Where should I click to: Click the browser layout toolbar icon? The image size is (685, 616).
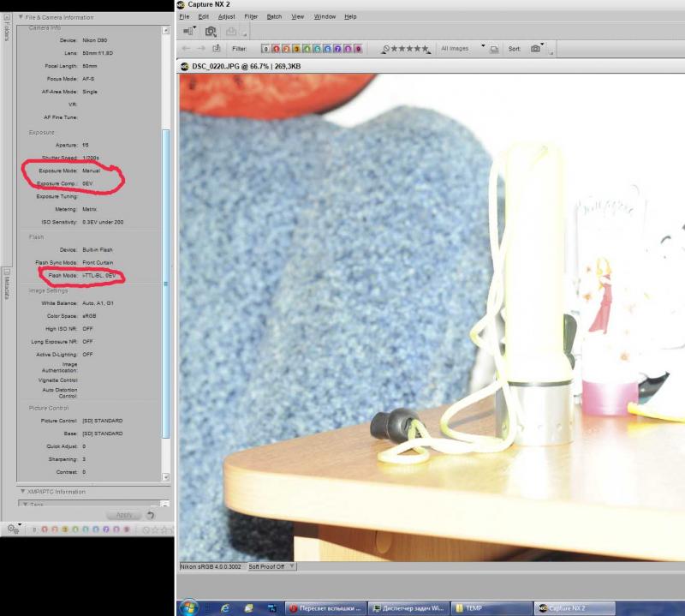tap(189, 31)
